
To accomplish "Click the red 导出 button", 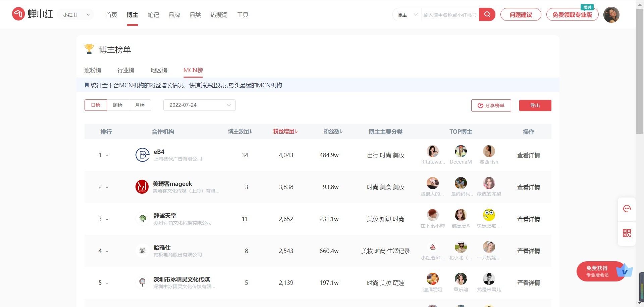I will point(535,105).
